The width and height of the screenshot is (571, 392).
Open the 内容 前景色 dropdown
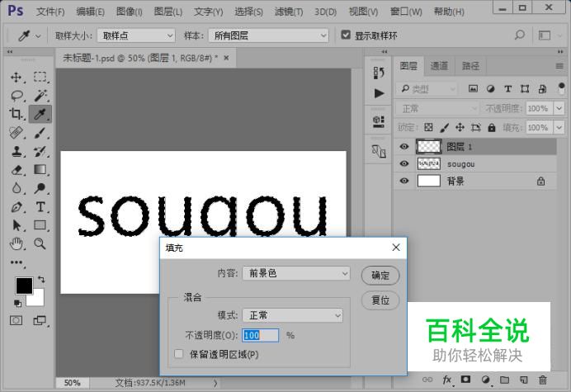(x=296, y=273)
